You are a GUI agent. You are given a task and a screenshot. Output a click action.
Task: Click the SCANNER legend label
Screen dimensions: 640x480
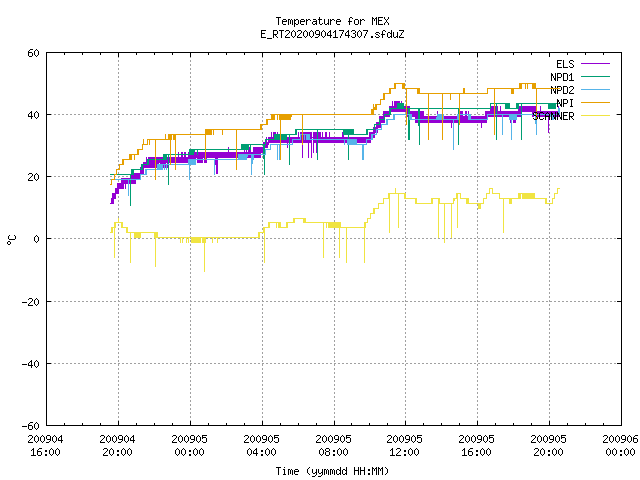[x=553, y=116]
